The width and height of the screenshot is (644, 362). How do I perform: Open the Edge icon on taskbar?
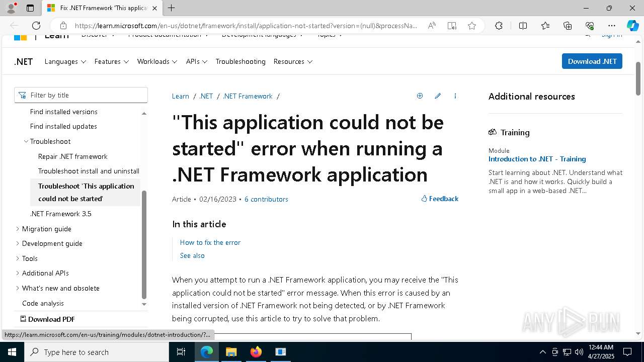tap(207, 352)
